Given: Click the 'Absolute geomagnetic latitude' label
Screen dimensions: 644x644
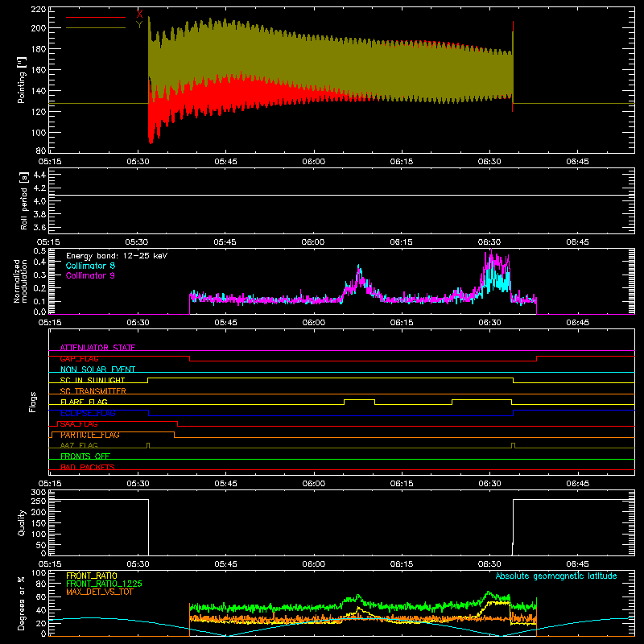Looking at the screenshot, I should click(556, 576).
